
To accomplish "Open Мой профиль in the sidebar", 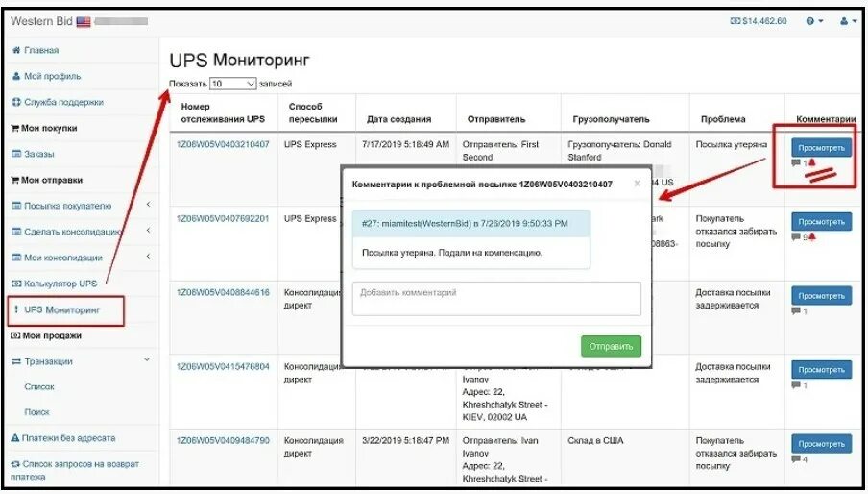I will [53, 77].
